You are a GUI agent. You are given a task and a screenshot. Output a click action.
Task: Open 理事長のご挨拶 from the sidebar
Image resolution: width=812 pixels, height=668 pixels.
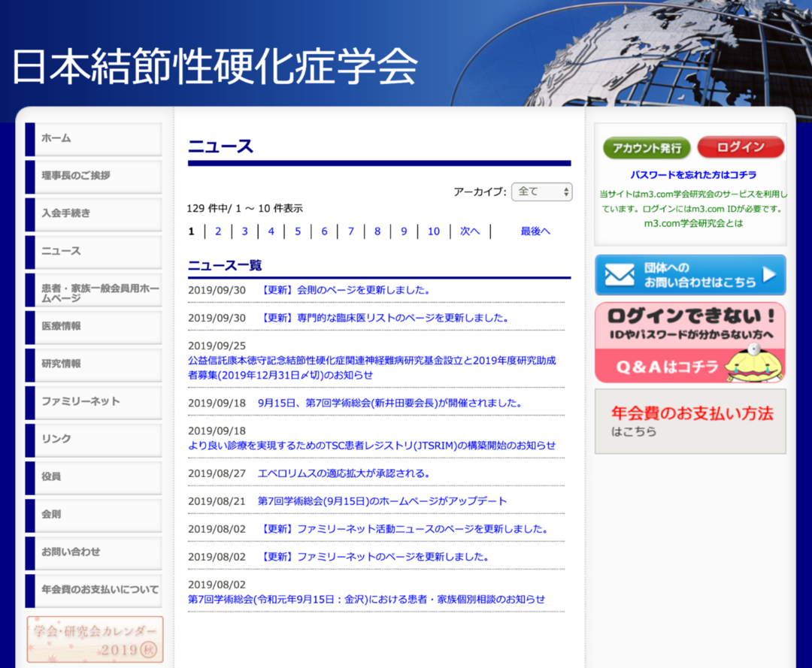[92, 177]
